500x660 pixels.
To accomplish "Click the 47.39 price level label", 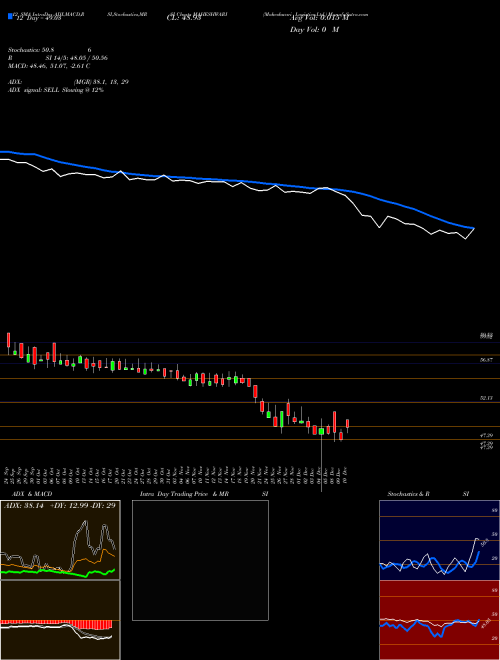I will pos(486,436).
